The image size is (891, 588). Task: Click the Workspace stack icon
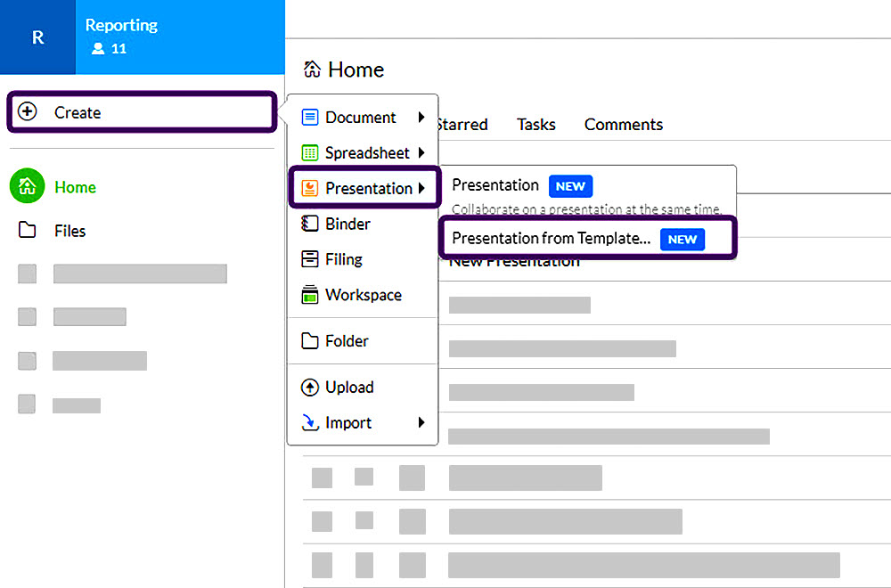[310, 295]
